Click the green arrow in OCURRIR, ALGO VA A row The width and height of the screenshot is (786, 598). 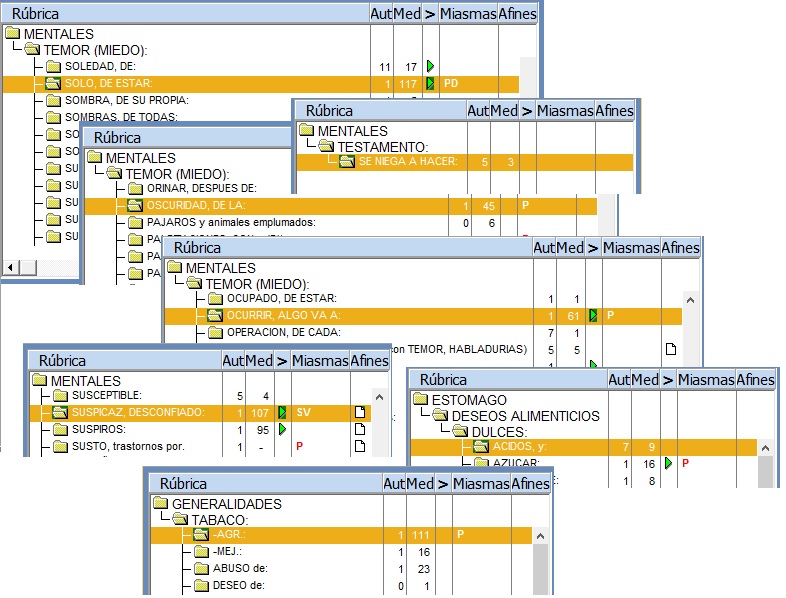pos(593,315)
